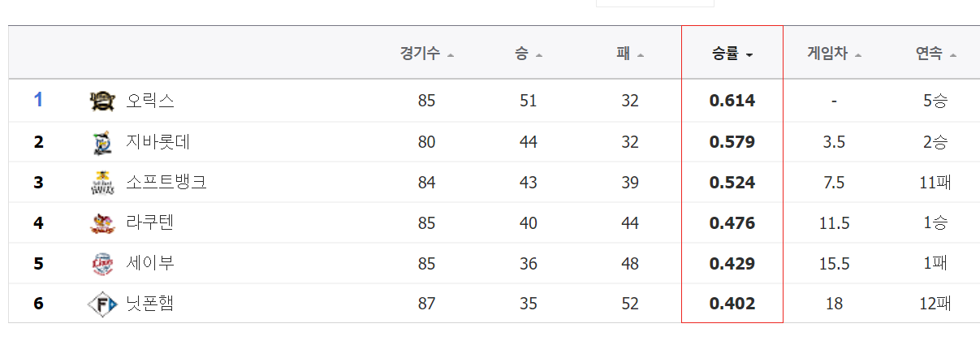This screenshot has width=980, height=341.
Task: Open the 지바롯데 team name link
Action: [158, 141]
